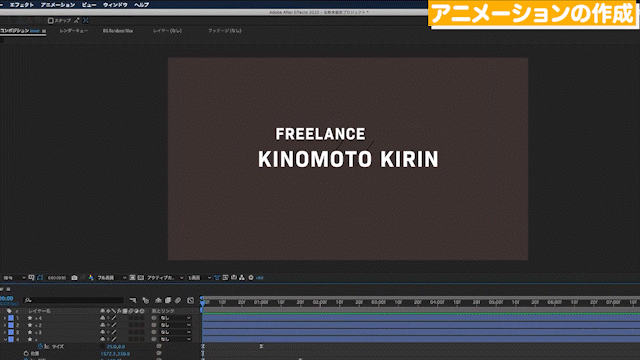This screenshot has height=360, width=640.
Task: Switch to the レイヤー (なし) tab
Action: [x=167, y=31]
